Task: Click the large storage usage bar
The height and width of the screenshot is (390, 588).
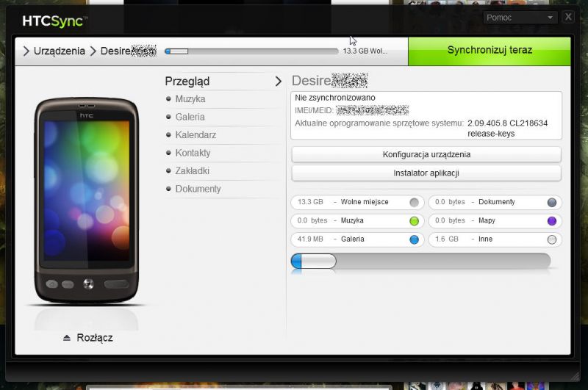Action: coord(420,261)
